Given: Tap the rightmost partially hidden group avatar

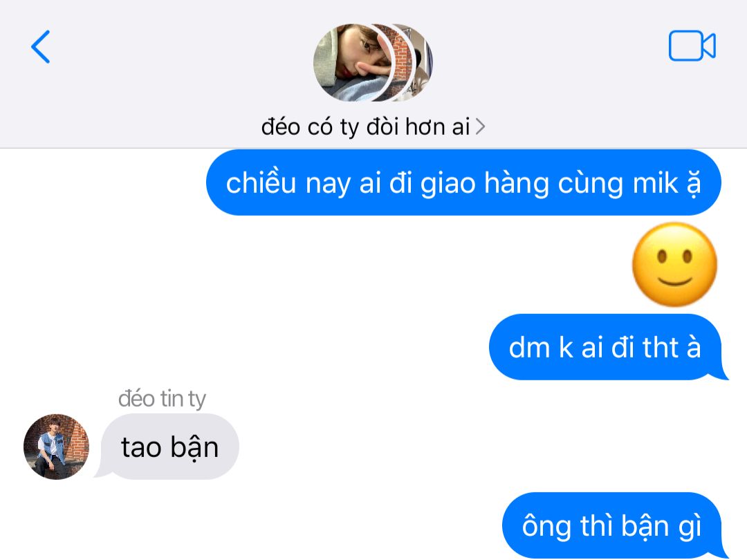Looking at the screenshot, I should click(x=423, y=63).
